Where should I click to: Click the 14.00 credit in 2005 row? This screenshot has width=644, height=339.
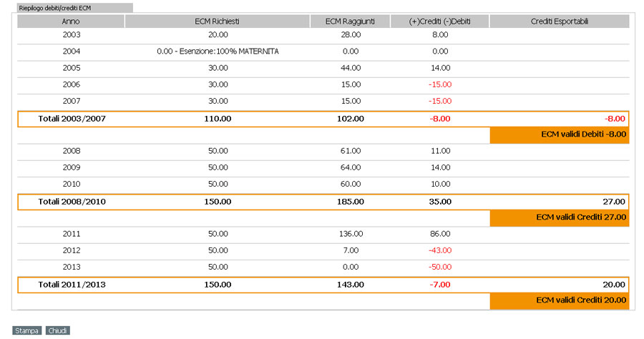(x=441, y=68)
